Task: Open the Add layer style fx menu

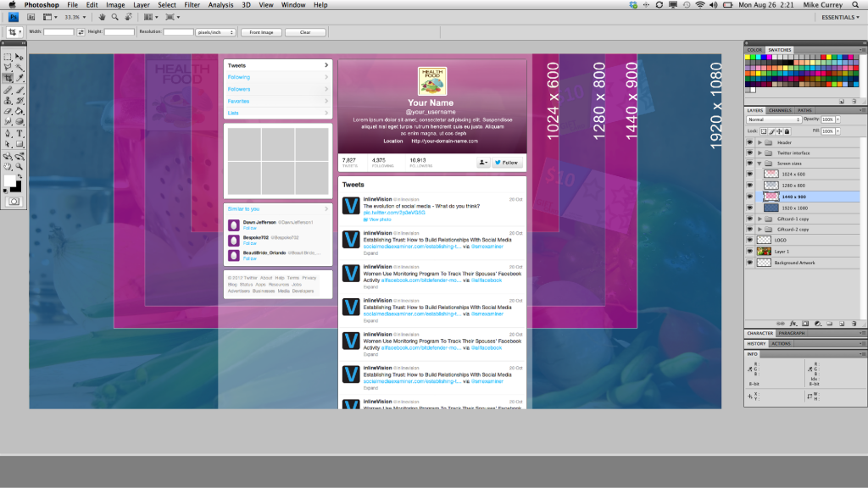Action: coord(793,323)
